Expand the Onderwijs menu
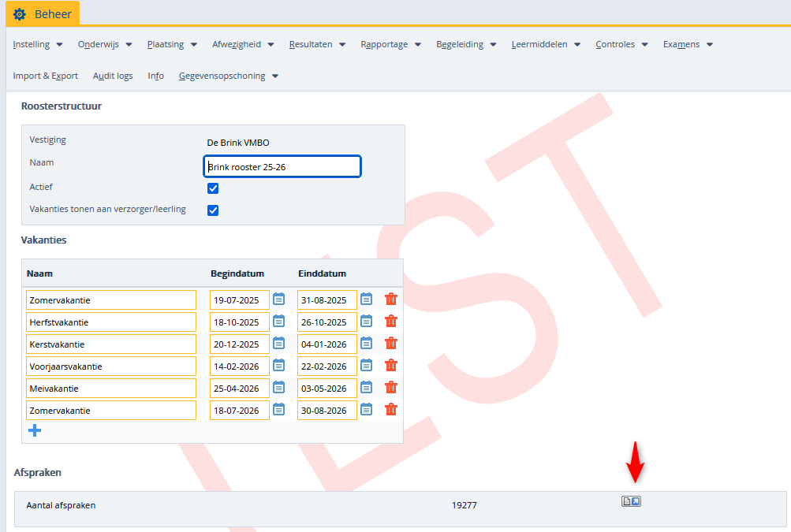The width and height of the screenshot is (791, 532). pos(105,44)
